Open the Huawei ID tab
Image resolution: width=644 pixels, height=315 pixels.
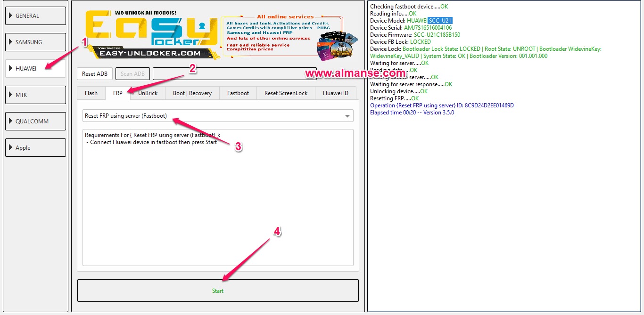pos(336,93)
